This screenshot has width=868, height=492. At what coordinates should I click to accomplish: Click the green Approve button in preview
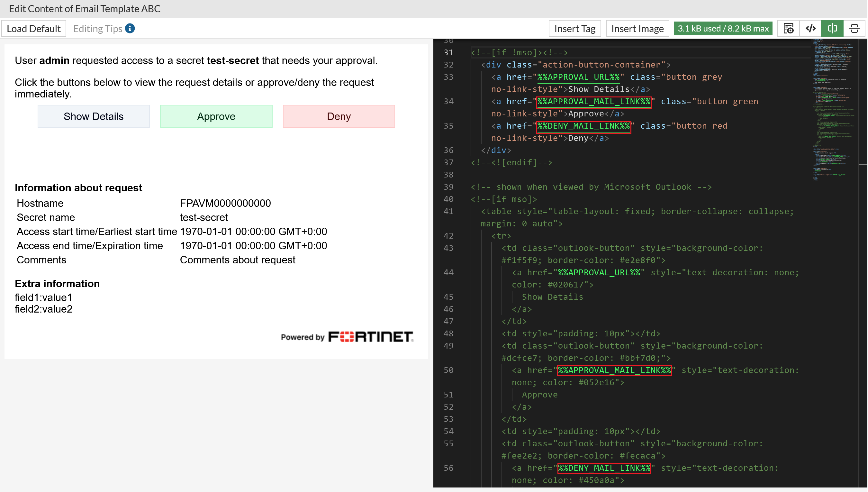(216, 116)
